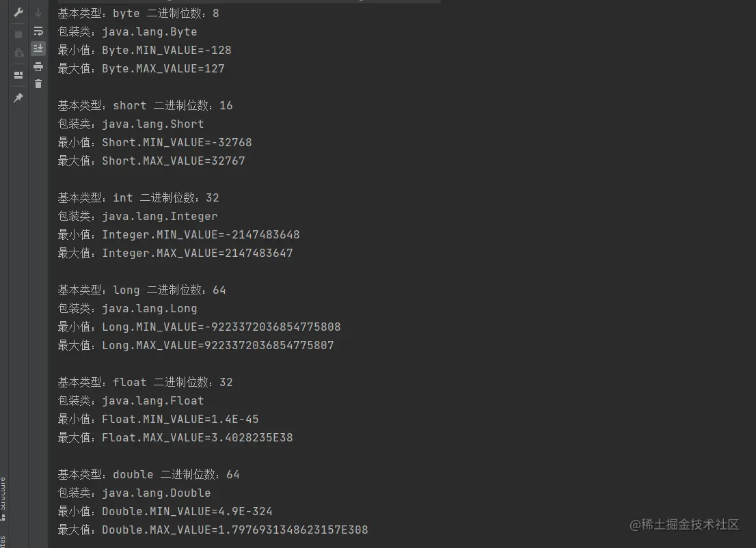Click the Double.MAX_VALUE output line
This screenshot has width=756, height=548.
234,530
